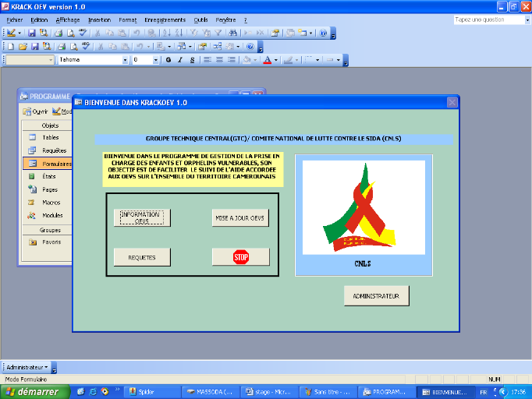Image resolution: width=532 pixels, height=399 pixels.
Task: Click démarrer Start button
Action: pyautogui.click(x=34, y=392)
